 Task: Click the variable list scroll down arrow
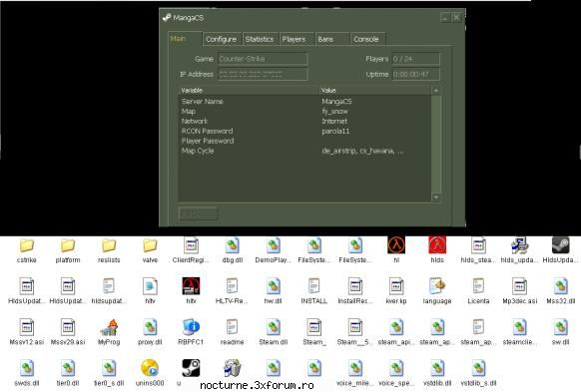436,197
